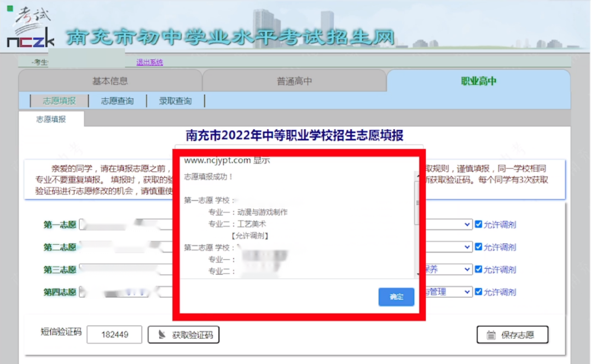
Task: Enable 允许调剂 for 第四志愿
Action: [x=478, y=292]
